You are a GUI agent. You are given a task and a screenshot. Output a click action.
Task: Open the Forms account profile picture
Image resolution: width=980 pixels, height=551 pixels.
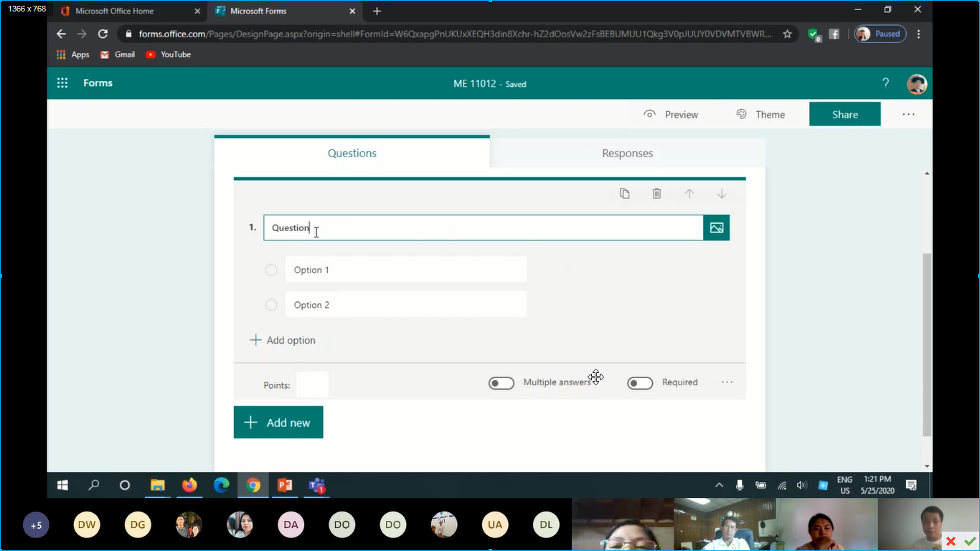click(917, 84)
